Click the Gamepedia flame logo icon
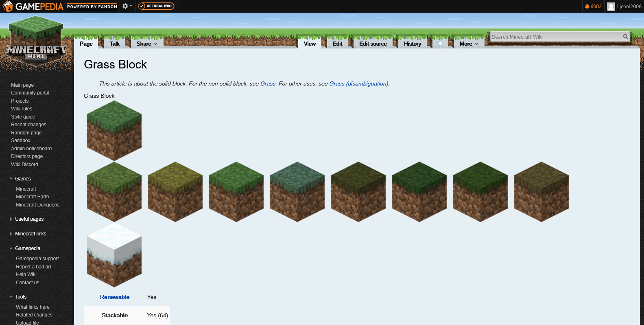The height and width of the screenshot is (325, 644). (x=8, y=6)
